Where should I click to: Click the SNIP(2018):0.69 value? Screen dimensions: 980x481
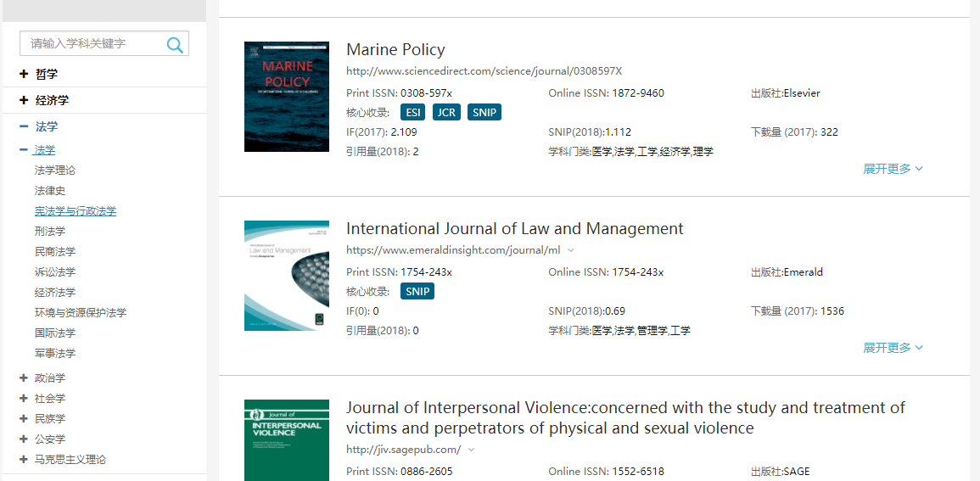[587, 310]
